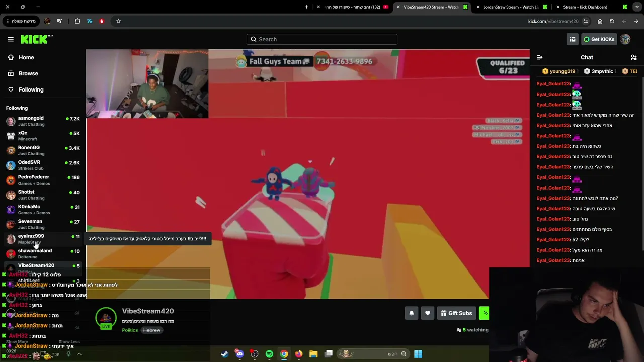
Task: Follow the channel with the heart button
Action: click(428, 313)
